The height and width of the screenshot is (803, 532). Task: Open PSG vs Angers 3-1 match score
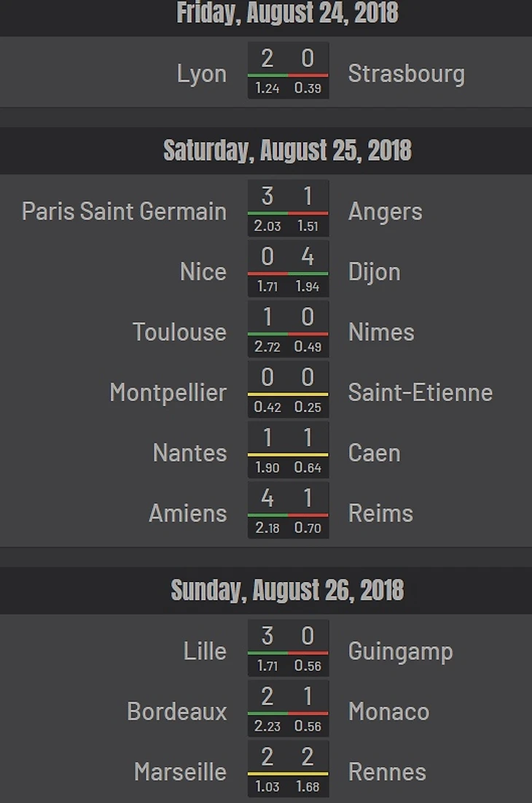[288, 208]
